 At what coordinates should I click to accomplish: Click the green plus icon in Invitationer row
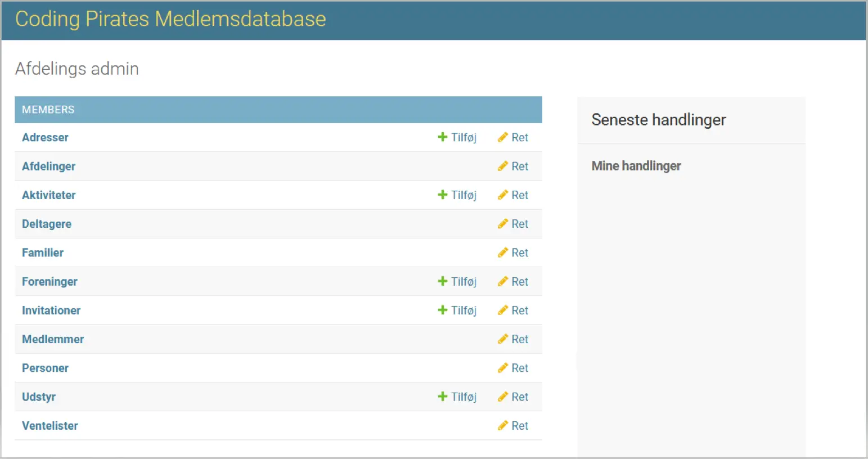[x=443, y=310]
